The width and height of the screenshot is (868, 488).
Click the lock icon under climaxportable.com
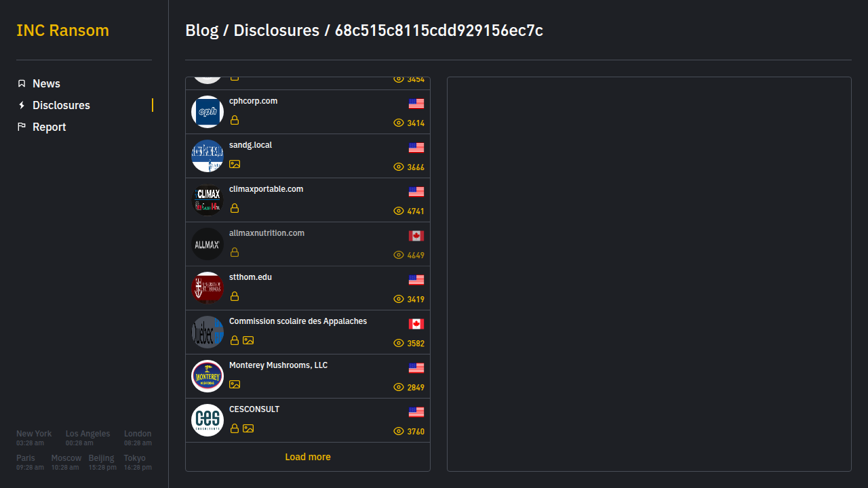click(x=235, y=208)
